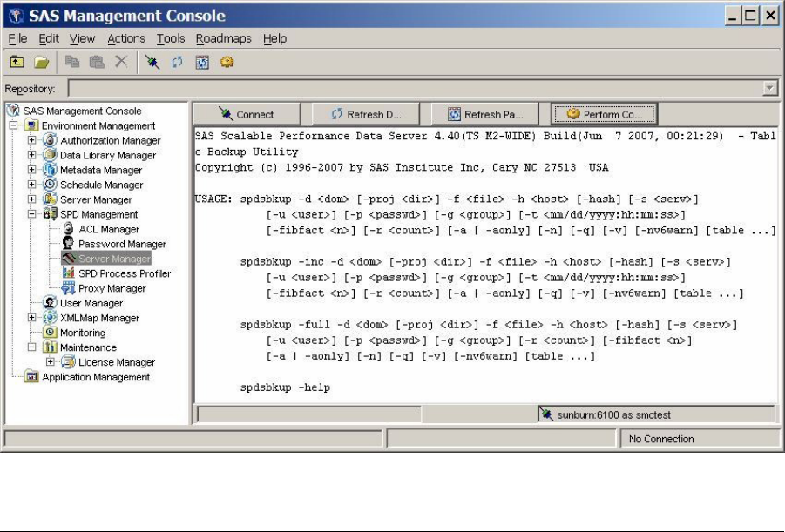The image size is (785, 532).
Task: Collapse the SPD Management node
Action: click(31, 214)
